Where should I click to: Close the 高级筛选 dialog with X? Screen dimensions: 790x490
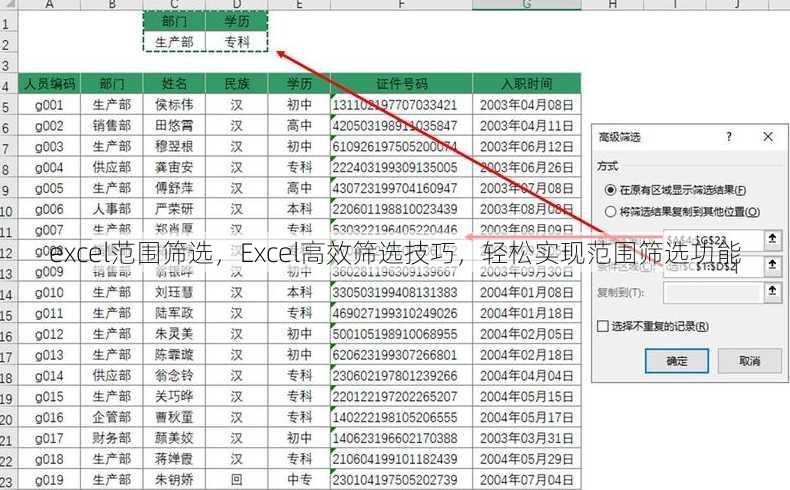click(768, 136)
